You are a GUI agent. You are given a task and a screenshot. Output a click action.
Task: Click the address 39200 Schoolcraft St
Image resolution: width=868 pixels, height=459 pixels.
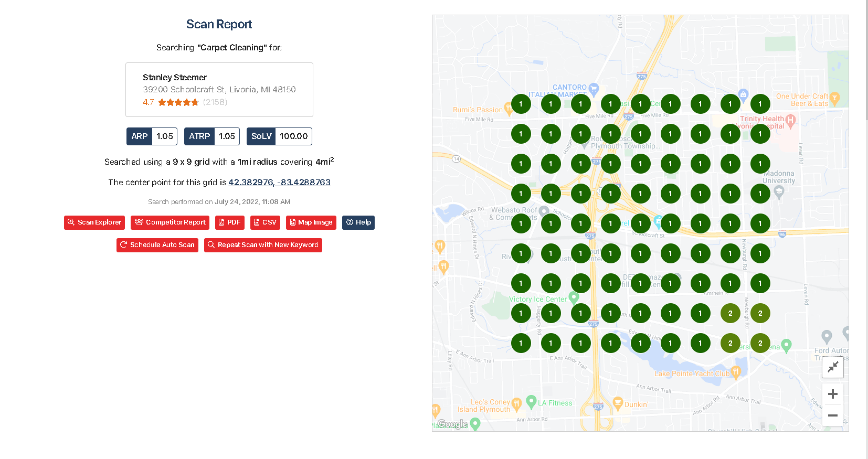tap(219, 90)
